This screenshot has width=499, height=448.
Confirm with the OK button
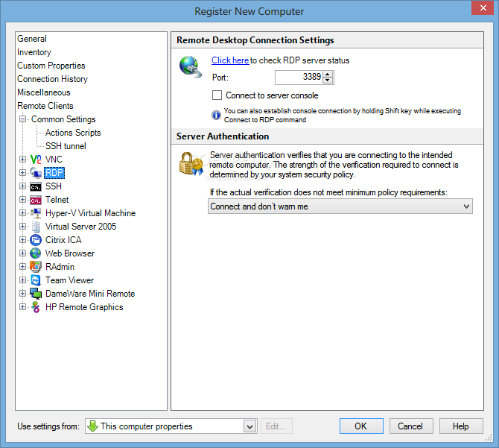coord(361,426)
